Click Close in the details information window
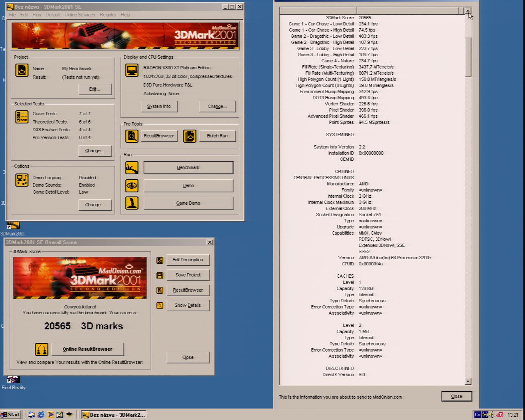The height and width of the screenshot is (420, 525). tap(457, 397)
